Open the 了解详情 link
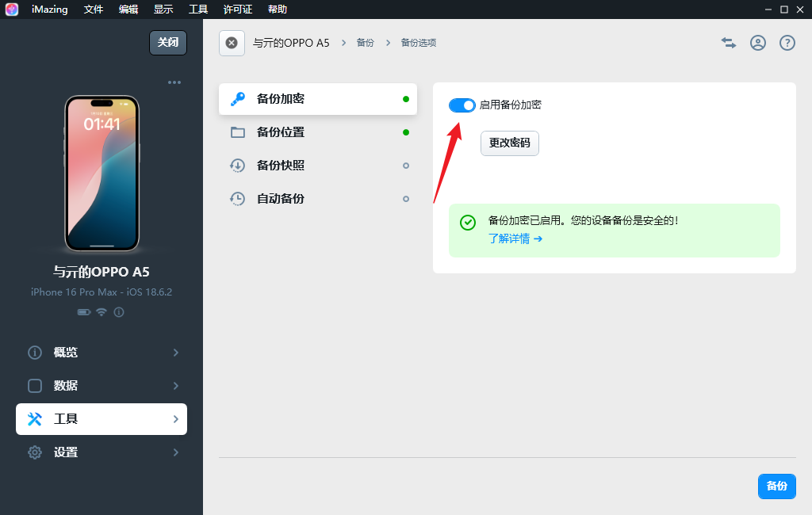This screenshot has width=812, height=515. point(515,238)
